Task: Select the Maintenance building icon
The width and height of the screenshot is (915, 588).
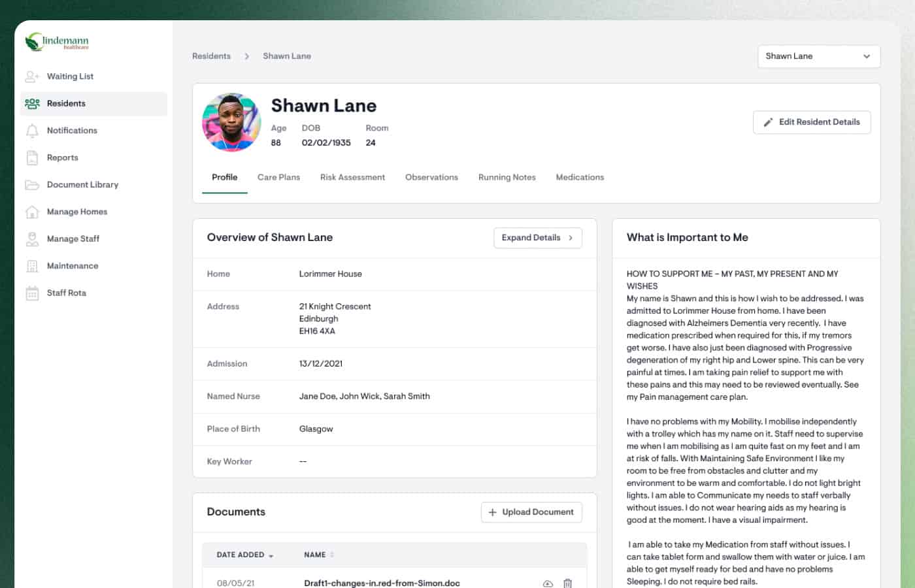Action: pyautogui.click(x=32, y=266)
